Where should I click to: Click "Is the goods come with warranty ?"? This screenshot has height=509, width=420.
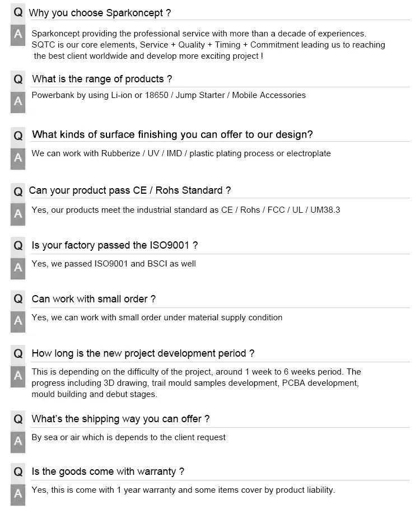tap(108, 471)
